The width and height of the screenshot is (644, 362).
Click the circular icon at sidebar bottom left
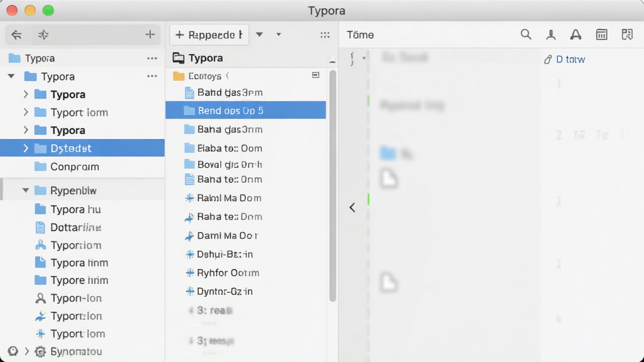tap(13, 351)
